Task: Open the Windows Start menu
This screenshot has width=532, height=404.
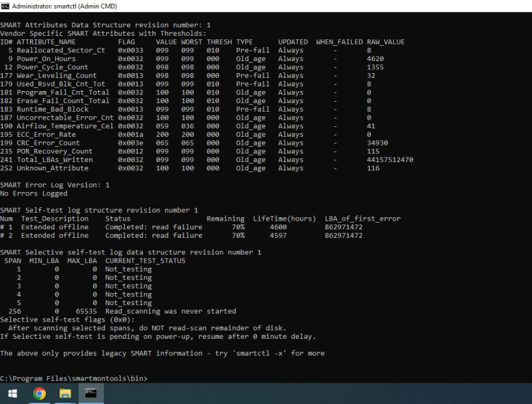Action: point(13,393)
